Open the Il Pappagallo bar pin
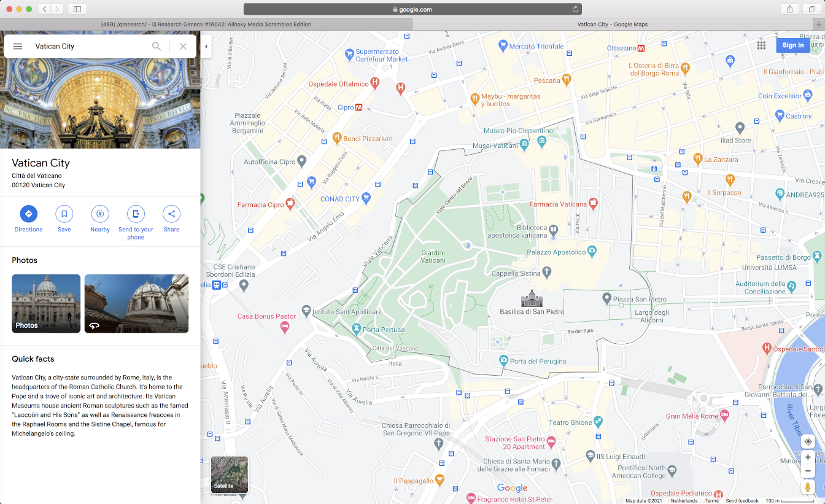 click(439, 480)
